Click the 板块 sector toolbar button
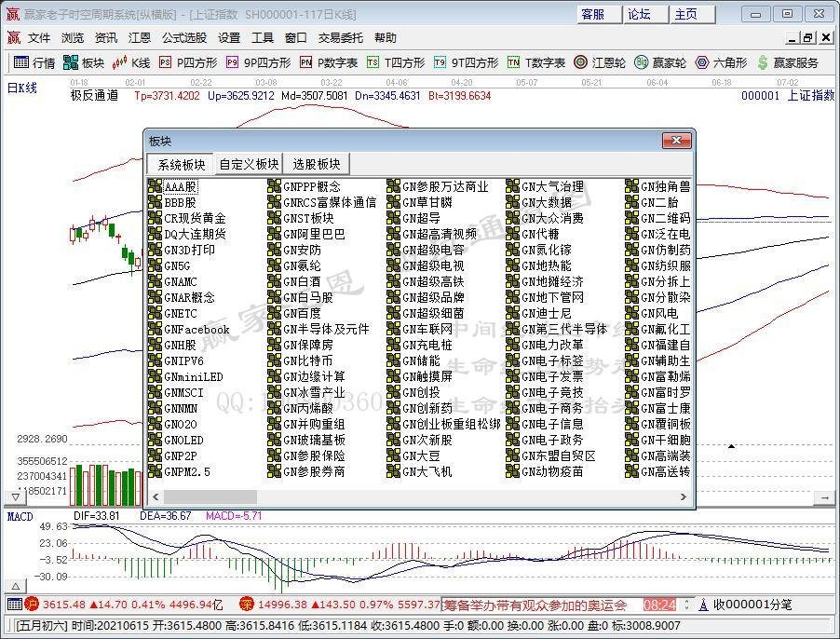The width and height of the screenshot is (840, 639). [83, 62]
